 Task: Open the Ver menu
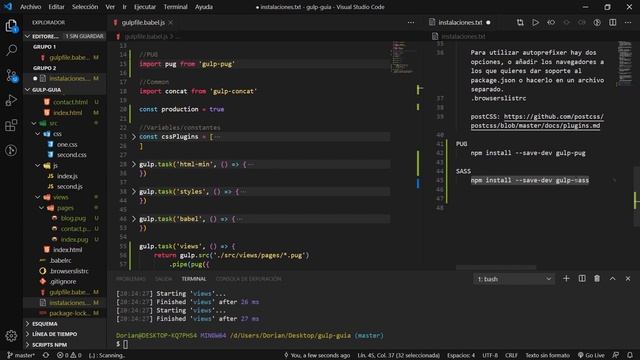[110, 7]
